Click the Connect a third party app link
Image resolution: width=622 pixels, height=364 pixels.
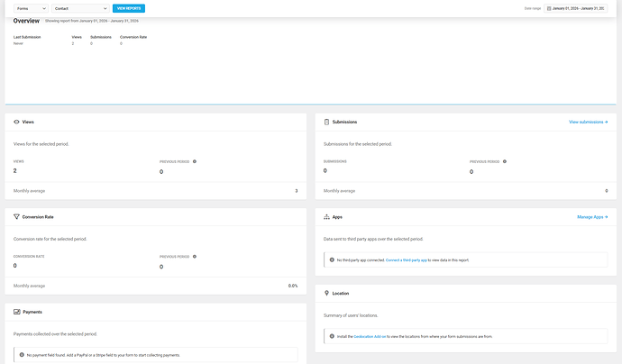tap(407, 260)
